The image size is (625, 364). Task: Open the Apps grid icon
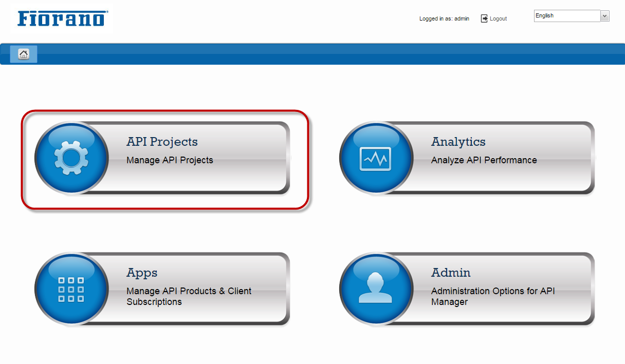pos(71,289)
